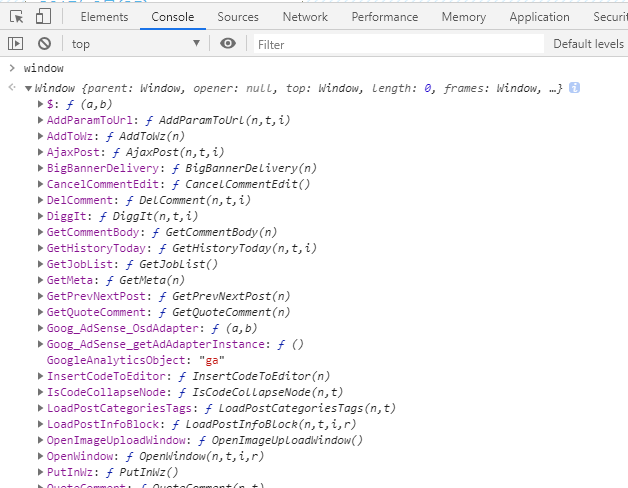Expand the AddParamToUrl entry

click(x=40, y=120)
